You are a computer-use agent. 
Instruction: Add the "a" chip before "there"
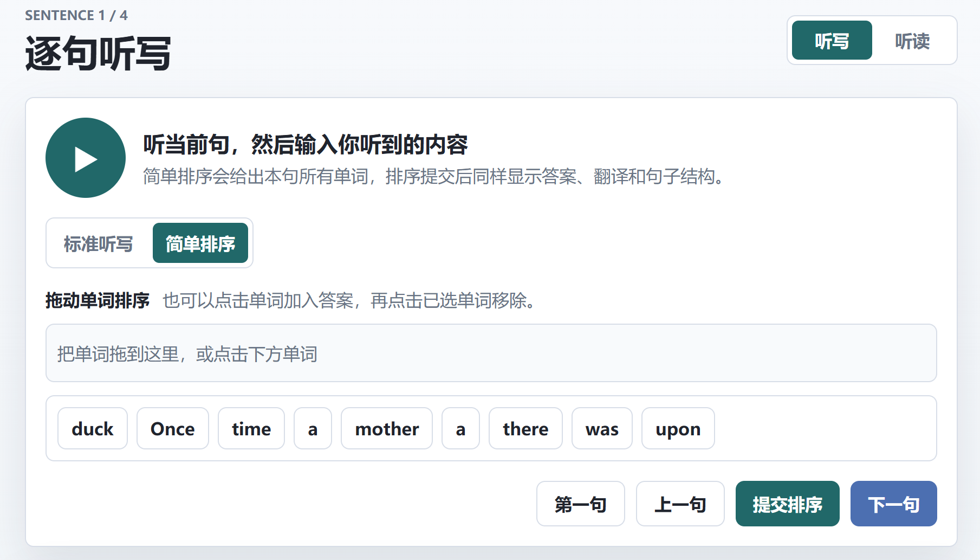[460, 428]
